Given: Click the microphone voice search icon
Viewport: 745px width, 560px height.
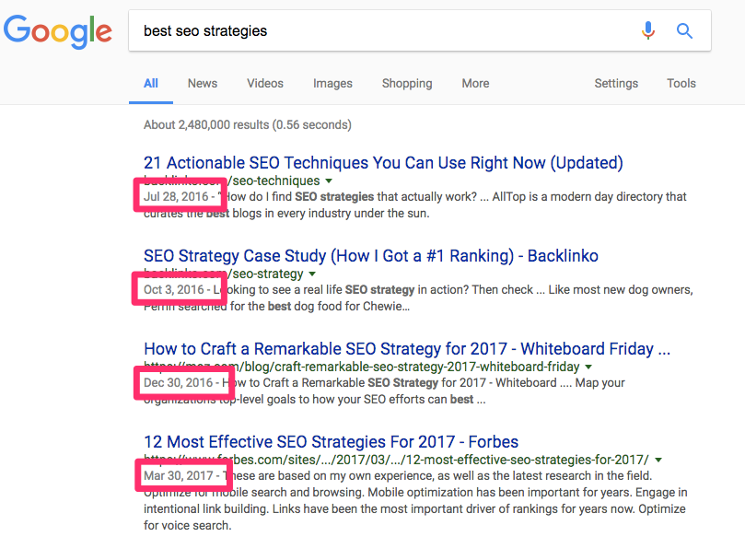Looking at the screenshot, I should tap(648, 30).
